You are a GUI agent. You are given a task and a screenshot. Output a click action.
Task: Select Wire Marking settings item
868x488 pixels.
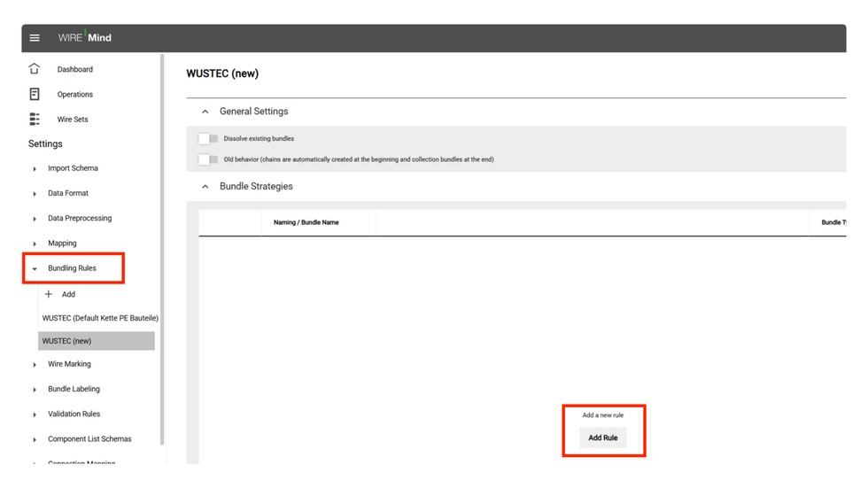69,363
